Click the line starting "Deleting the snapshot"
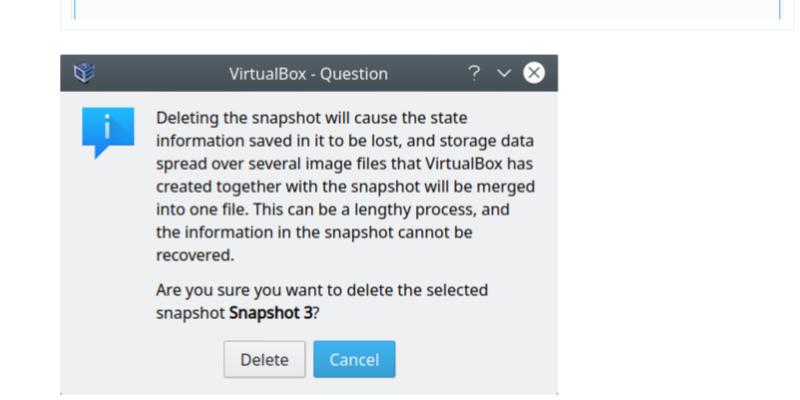 (311, 118)
